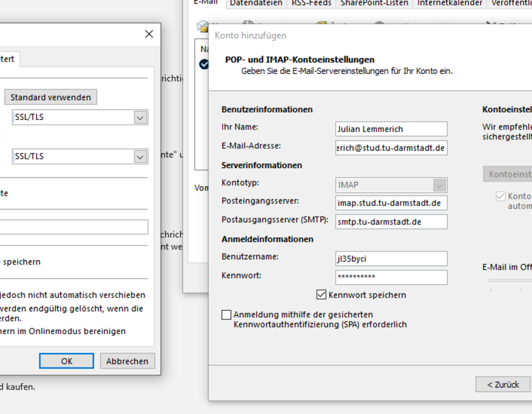This screenshot has width=532, height=414.
Task: Click the Posteingangsserver field
Action: coord(391,203)
